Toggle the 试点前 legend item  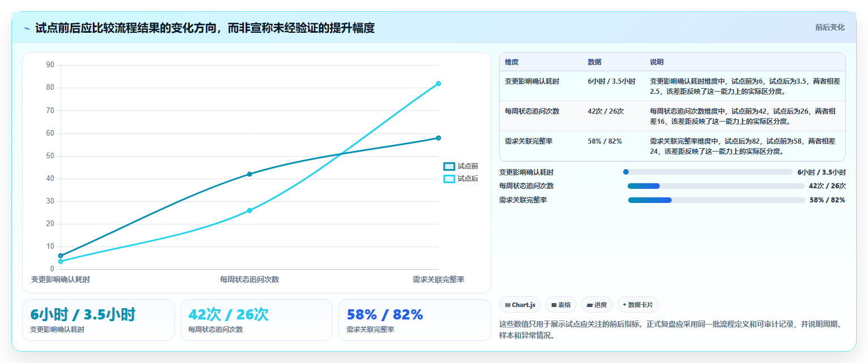(x=461, y=166)
